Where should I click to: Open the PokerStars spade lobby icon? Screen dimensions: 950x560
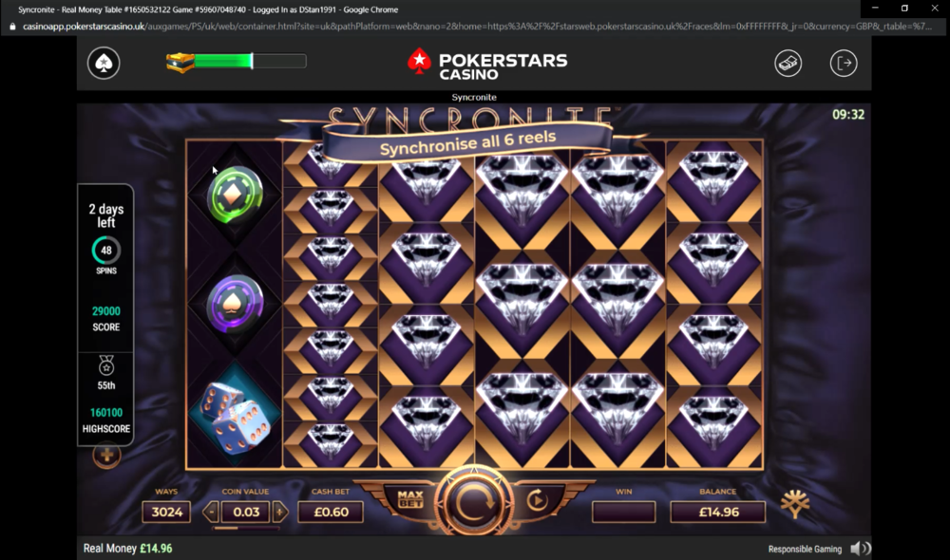[x=104, y=63]
